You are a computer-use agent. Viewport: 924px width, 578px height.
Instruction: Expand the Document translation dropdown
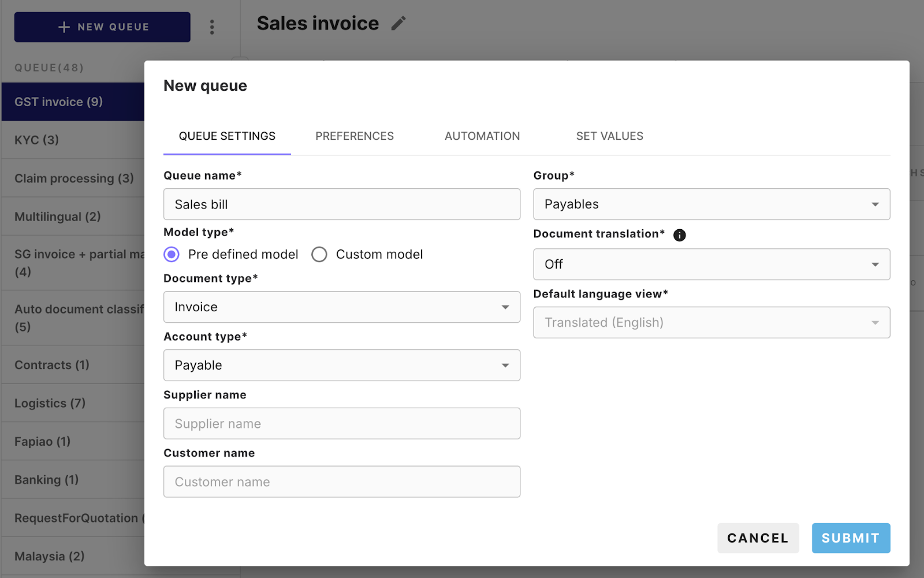pyautogui.click(x=711, y=264)
